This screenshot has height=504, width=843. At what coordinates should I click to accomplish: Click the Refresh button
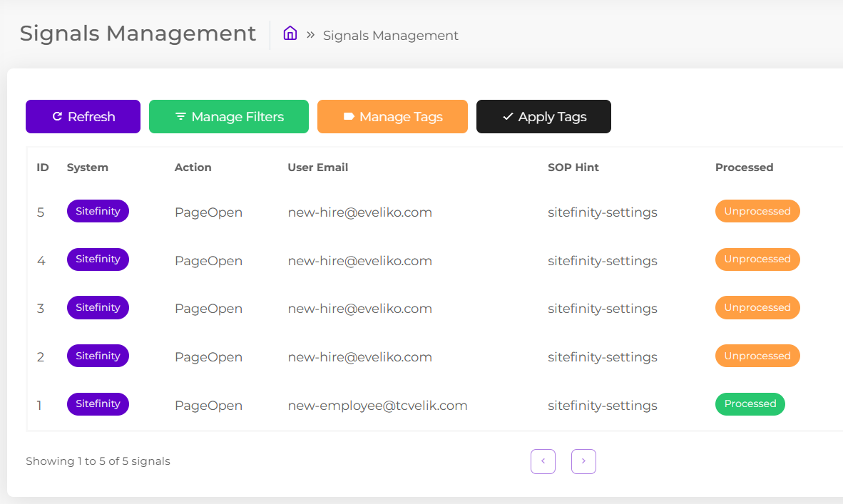(83, 117)
